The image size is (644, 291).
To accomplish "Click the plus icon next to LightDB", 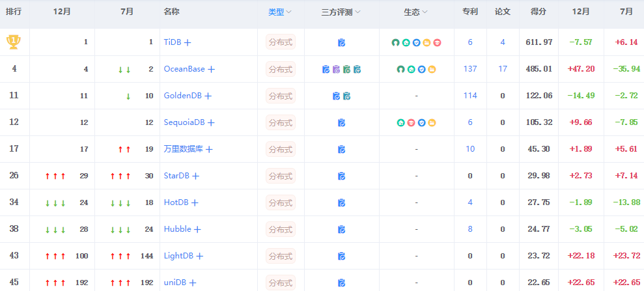I will (200, 256).
